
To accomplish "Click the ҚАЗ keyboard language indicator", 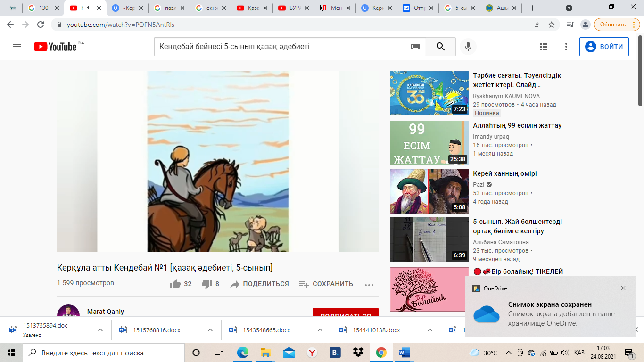I will point(579,353).
